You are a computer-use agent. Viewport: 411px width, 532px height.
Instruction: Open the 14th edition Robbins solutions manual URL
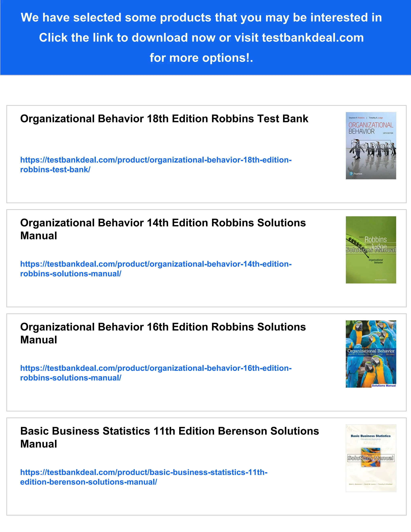point(156,264)
